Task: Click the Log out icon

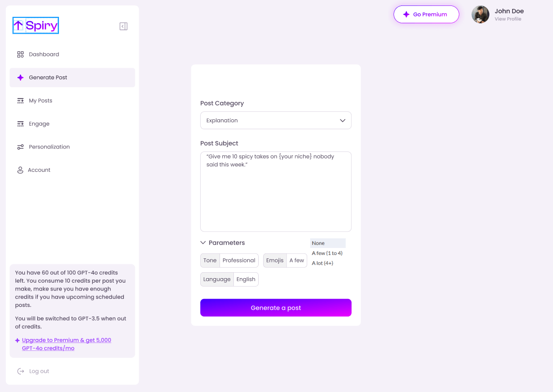Action: 20,371
